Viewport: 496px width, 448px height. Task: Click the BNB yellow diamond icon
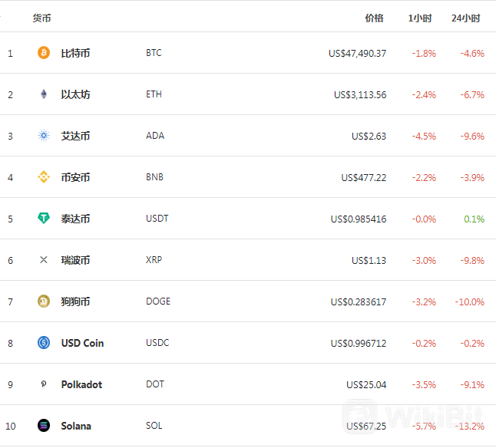(x=44, y=177)
